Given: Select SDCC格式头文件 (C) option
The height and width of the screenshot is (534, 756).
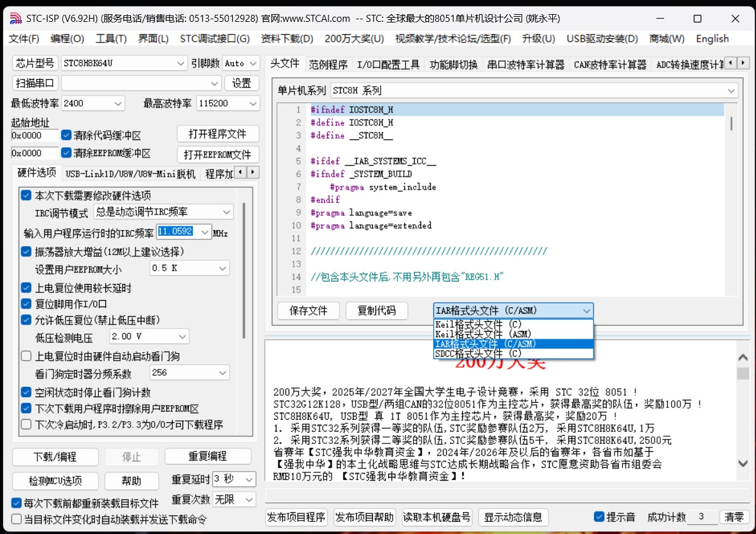Looking at the screenshot, I should coord(513,353).
